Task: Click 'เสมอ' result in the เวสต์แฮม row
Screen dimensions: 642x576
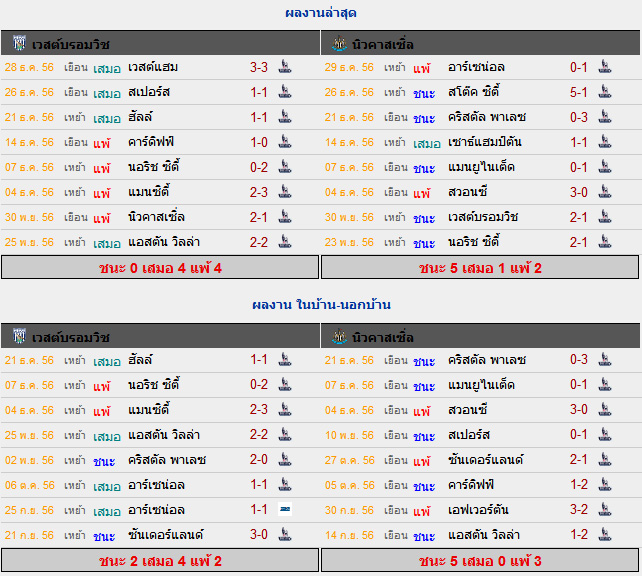Action: pyautogui.click(x=107, y=68)
